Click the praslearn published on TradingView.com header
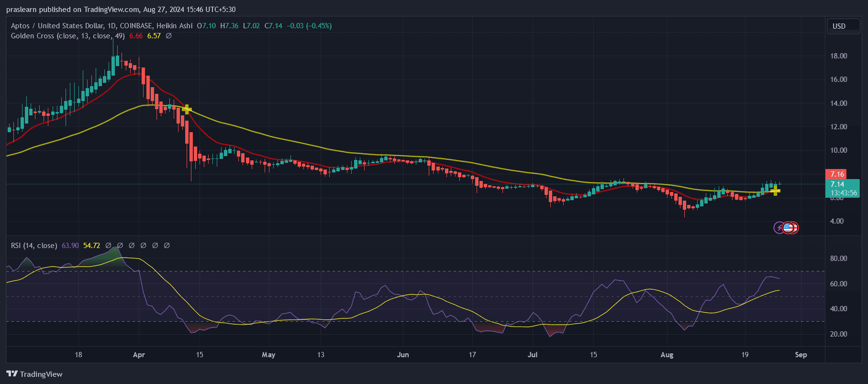 [121, 10]
